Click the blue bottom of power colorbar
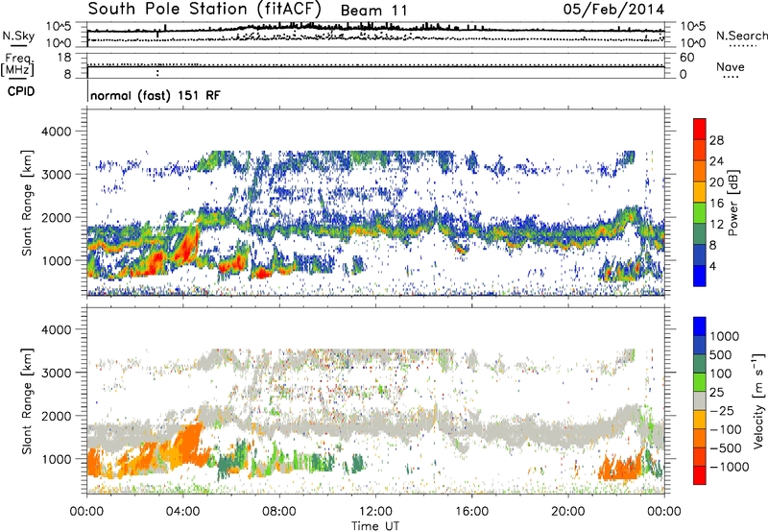Image resolution: width=768 pixels, height=532 pixels. pyautogui.click(x=700, y=276)
